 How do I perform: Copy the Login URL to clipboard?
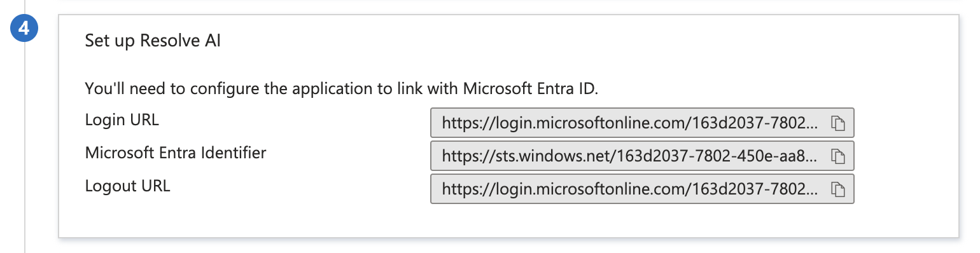(837, 123)
